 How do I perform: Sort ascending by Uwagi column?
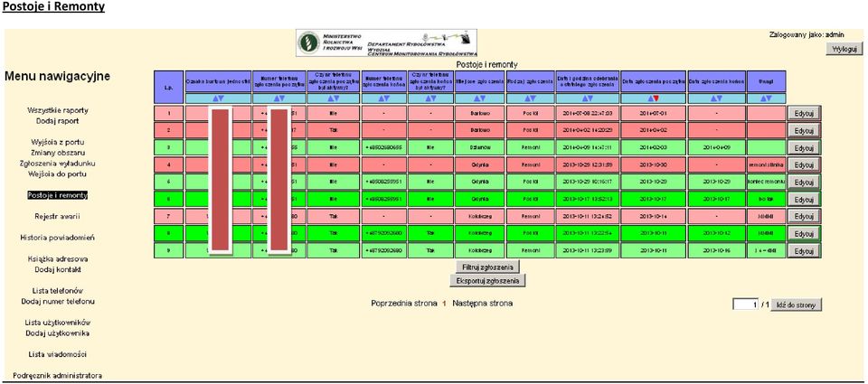point(763,98)
